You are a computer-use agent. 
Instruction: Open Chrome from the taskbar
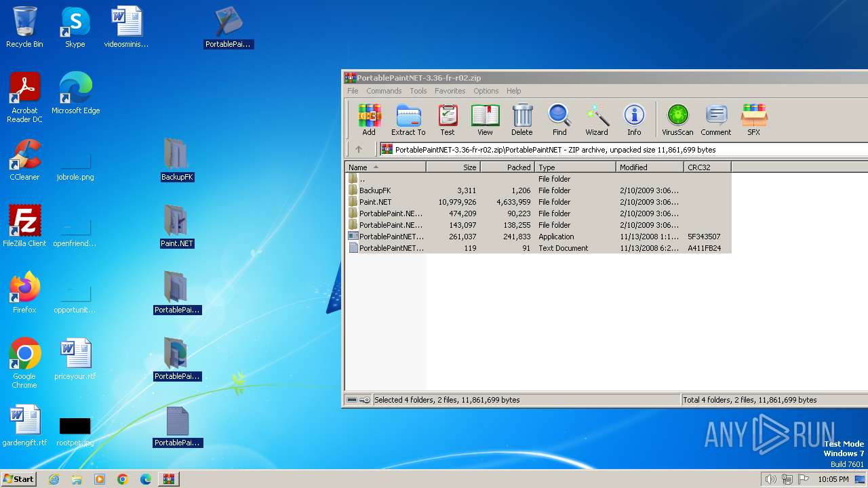tap(123, 479)
